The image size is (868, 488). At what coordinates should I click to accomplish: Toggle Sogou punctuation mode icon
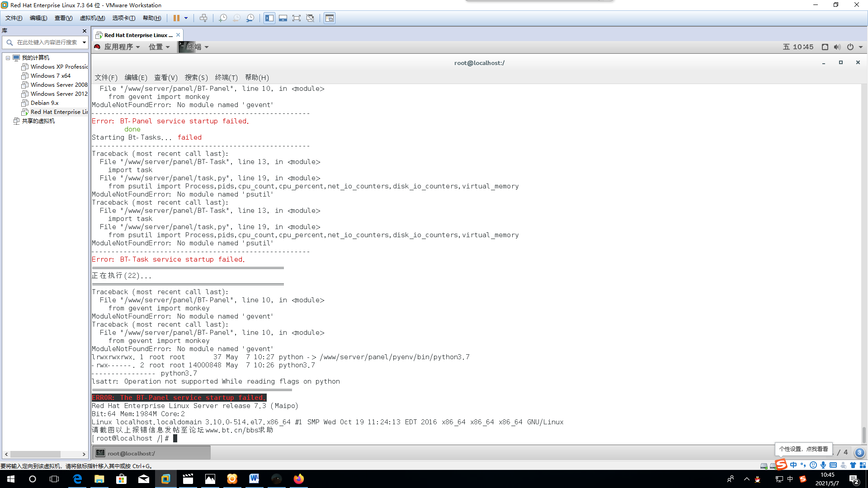(x=803, y=465)
